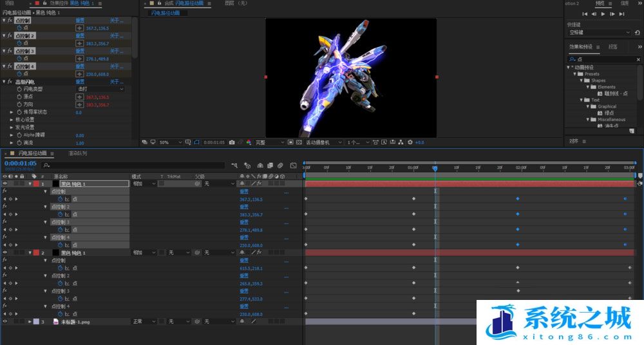Viewport: 644px width, 345px height.
Task: Collapse the Presets folder in effects tree
Action: click(575, 74)
